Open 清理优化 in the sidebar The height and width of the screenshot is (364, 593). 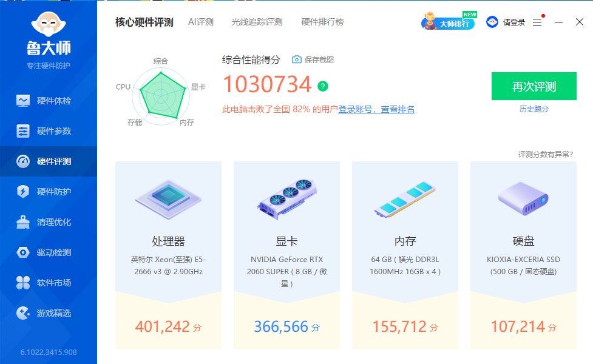click(49, 222)
